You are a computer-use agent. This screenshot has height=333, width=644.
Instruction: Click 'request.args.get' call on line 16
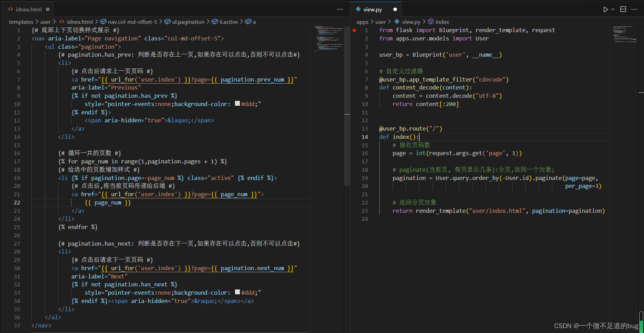point(456,153)
